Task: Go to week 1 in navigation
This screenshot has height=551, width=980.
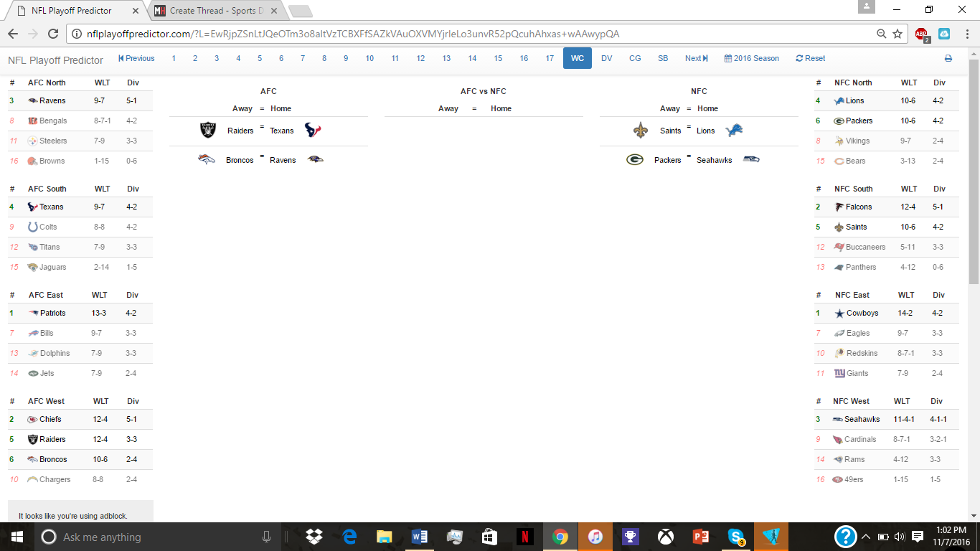Action: [x=174, y=58]
